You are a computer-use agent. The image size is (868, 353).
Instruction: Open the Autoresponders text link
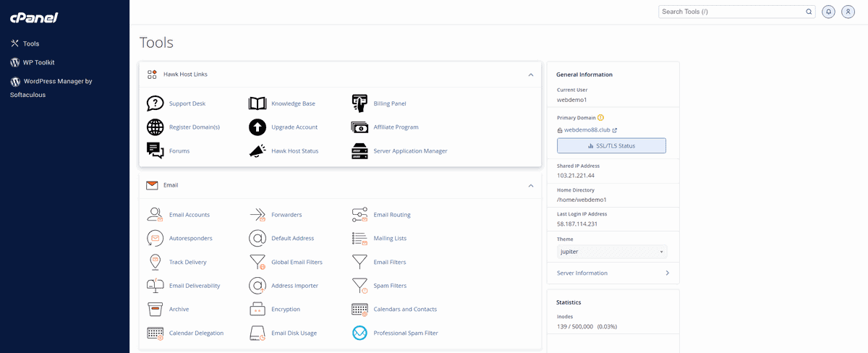191,238
